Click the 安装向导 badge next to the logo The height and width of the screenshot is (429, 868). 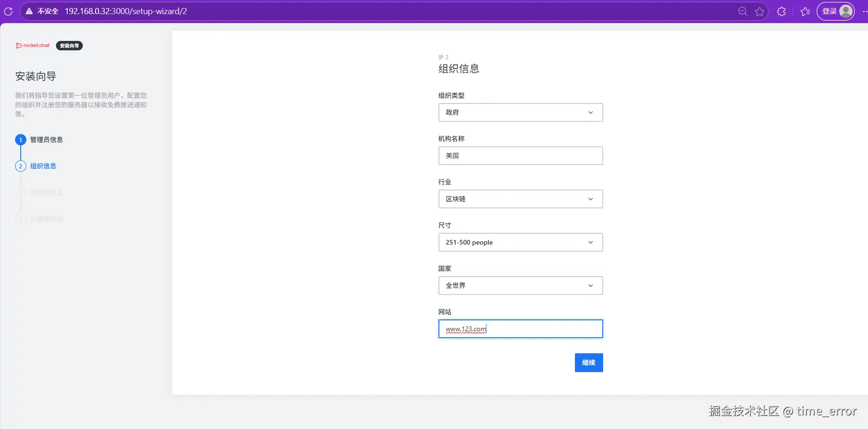coord(69,45)
